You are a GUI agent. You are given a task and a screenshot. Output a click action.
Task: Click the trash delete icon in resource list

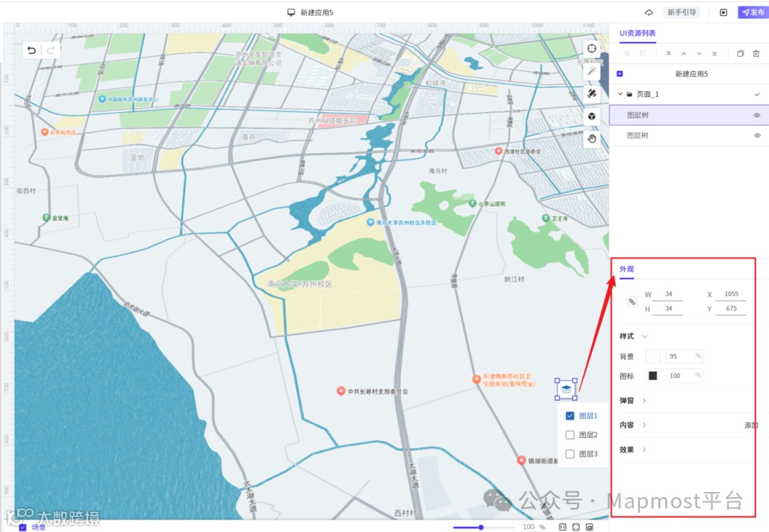pos(756,53)
